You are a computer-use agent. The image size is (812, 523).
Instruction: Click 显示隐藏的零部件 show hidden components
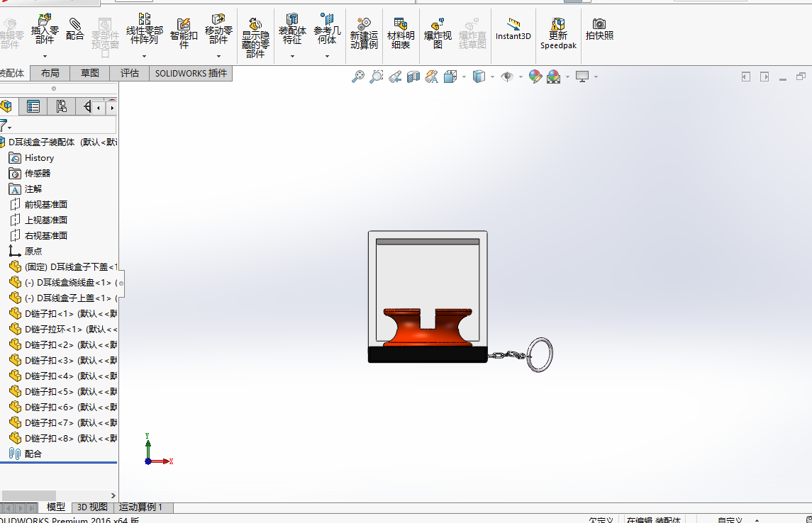pos(255,38)
